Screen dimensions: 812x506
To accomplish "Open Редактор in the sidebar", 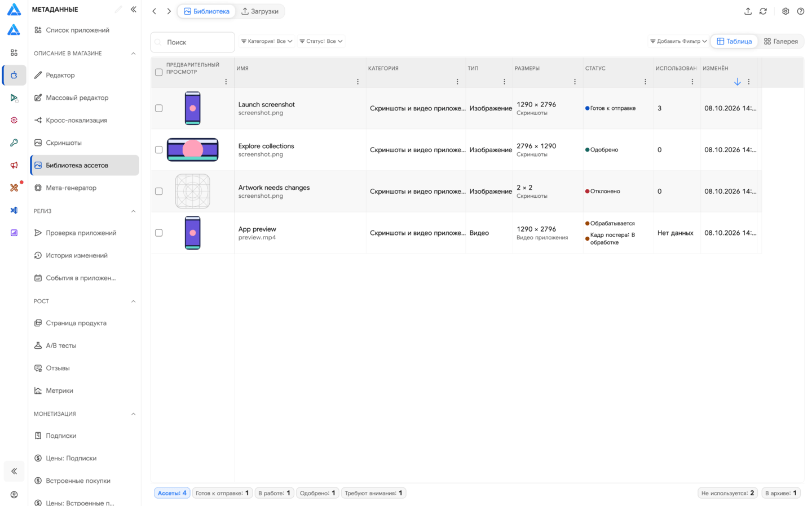I will 85,75.
